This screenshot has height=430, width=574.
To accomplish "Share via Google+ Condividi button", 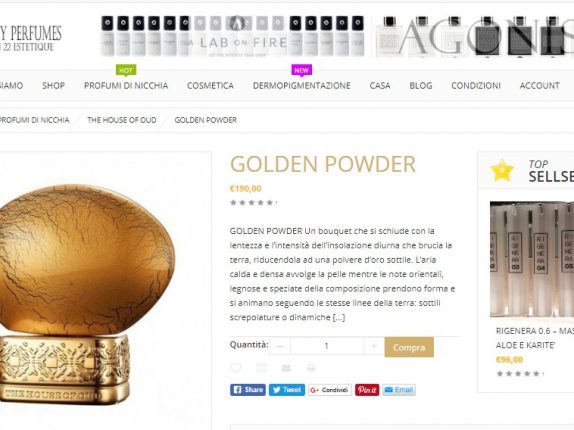I will click(x=330, y=390).
